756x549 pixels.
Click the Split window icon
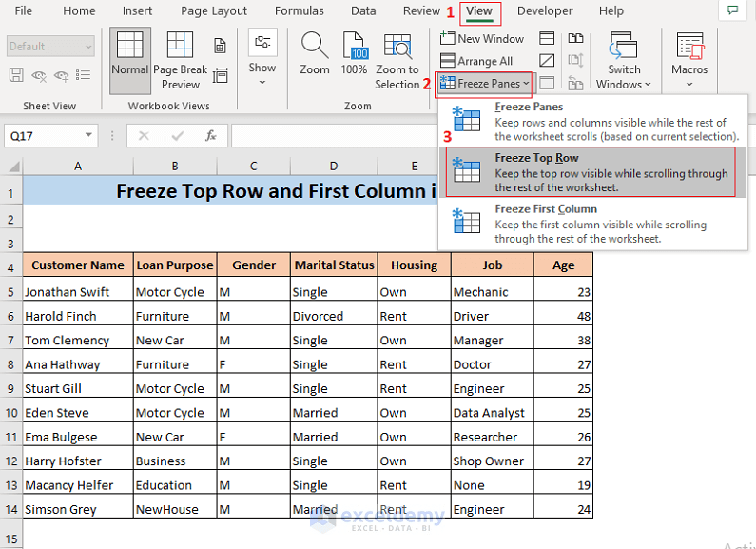[547, 38]
